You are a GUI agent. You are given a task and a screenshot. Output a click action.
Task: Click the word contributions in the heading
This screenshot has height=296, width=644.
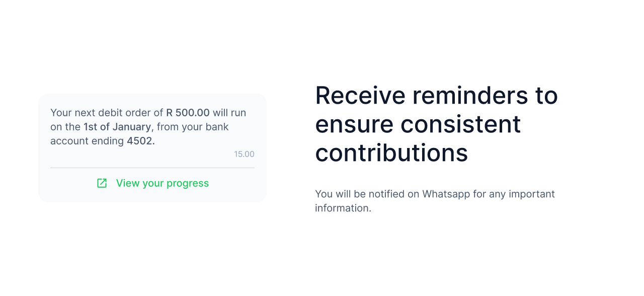coord(391,153)
